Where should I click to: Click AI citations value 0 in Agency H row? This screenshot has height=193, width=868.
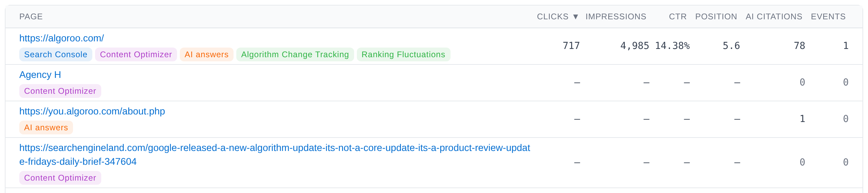coord(803,82)
